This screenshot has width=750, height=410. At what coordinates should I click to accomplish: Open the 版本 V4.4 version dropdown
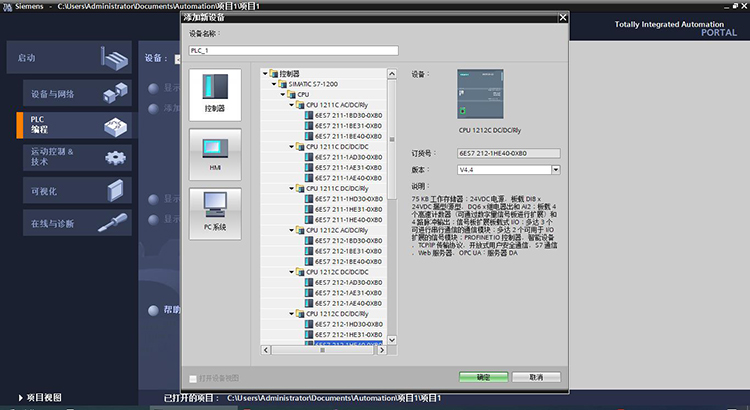point(555,169)
